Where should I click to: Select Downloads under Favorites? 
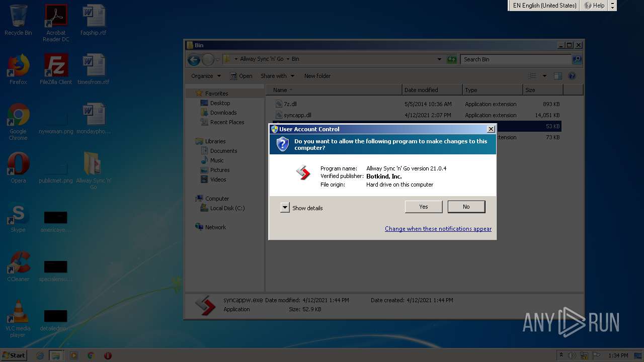coord(223,113)
